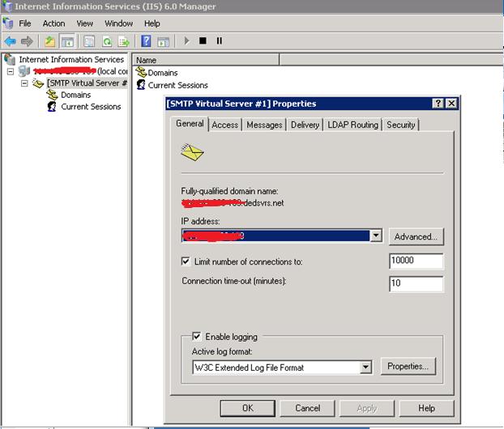504x429 pixels.
Task: Select Domains icon in the tree
Action: click(x=52, y=95)
